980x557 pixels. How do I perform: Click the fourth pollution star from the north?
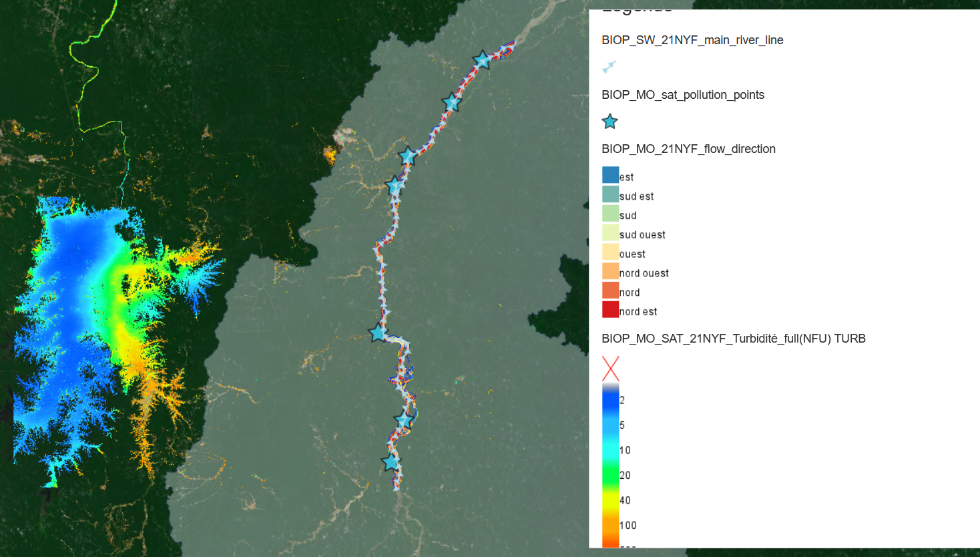(x=395, y=185)
